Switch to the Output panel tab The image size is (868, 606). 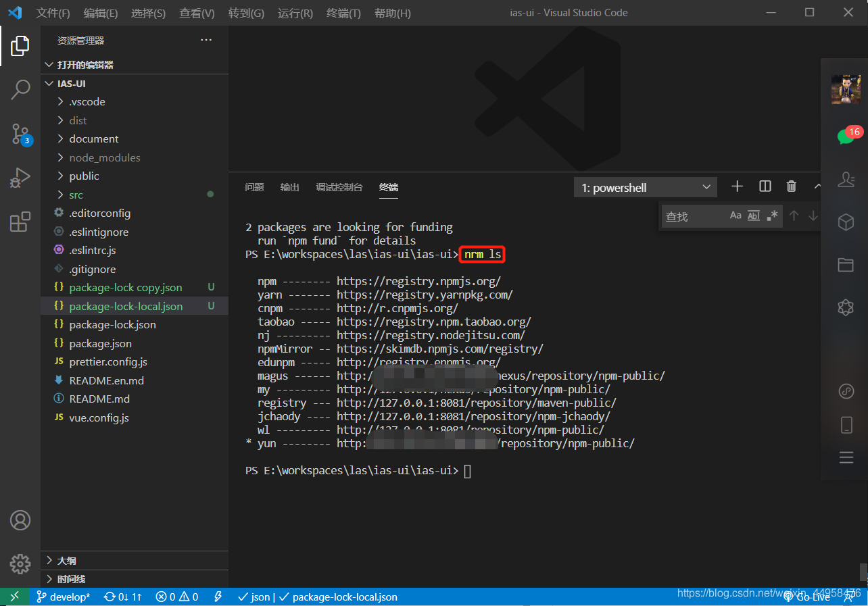[x=290, y=187]
